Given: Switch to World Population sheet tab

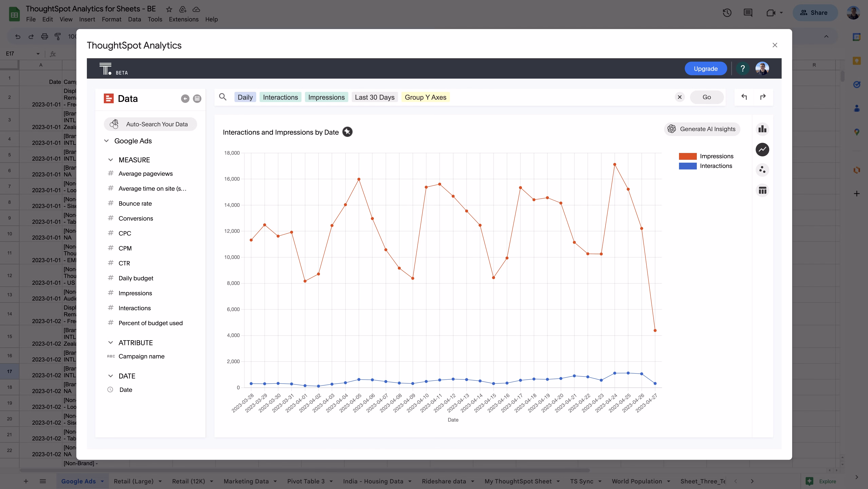Looking at the screenshot, I should pyautogui.click(x=637, y=481).
